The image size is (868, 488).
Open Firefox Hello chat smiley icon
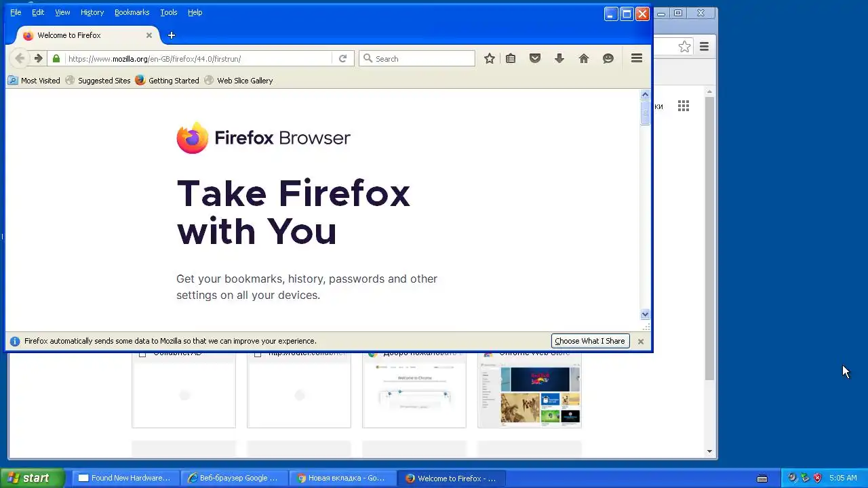coord(608,59)
